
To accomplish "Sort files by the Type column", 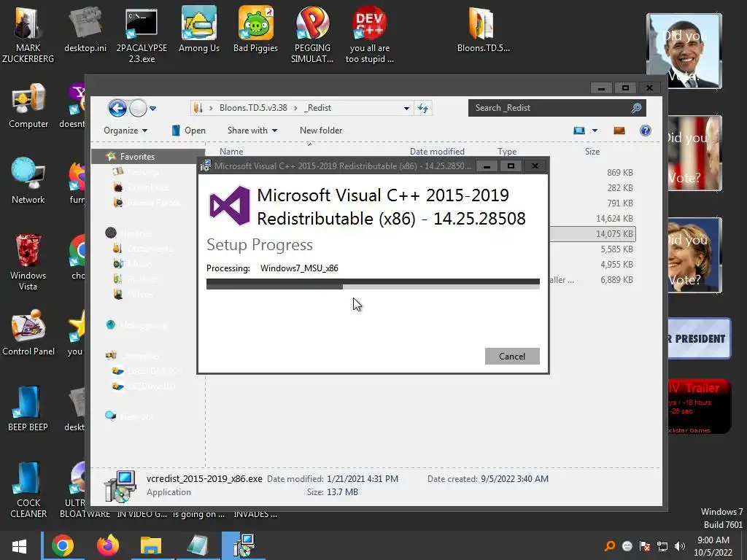I will pyautogui.click(x=507, y=152).
